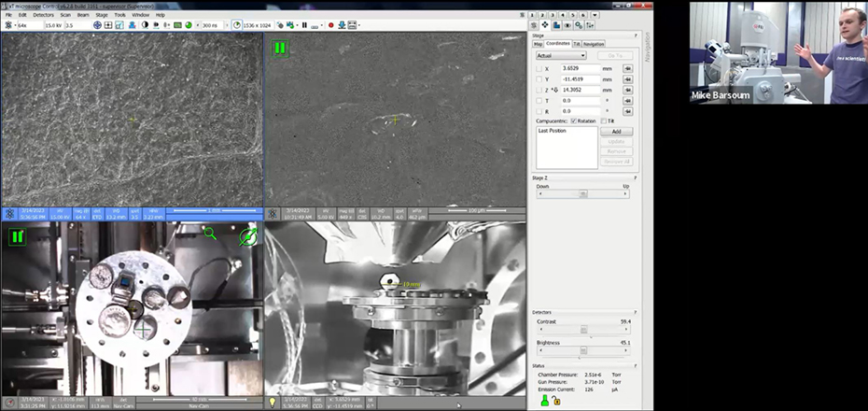
Task: Click the Add position button
Action: [x=616, y=132]
